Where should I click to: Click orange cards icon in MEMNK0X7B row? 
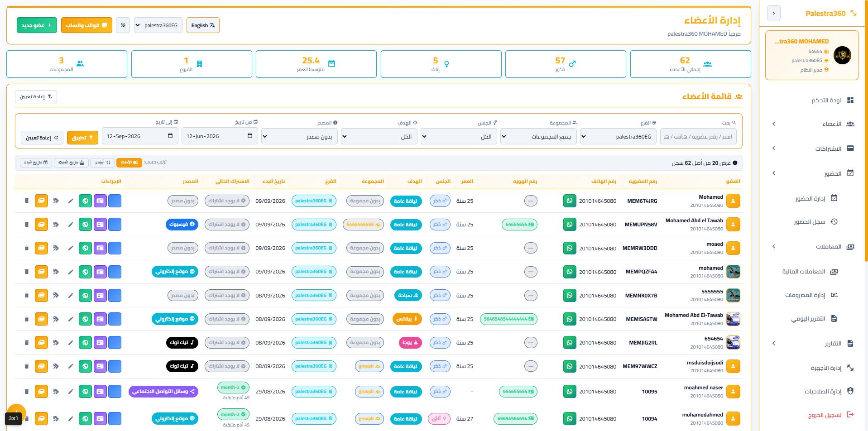coord(41,295)
